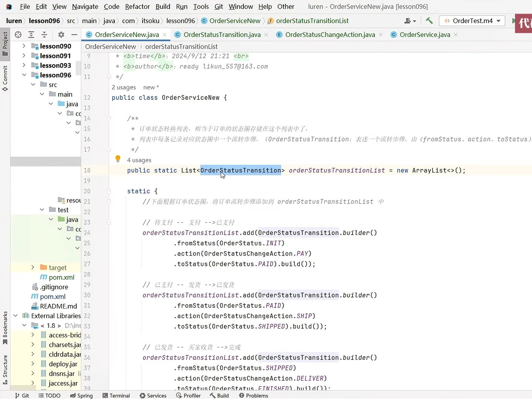The height and width of the screenshot is (399, 532).
Task: Open the Commit tool window sidebar button
Action: (5, 78)
